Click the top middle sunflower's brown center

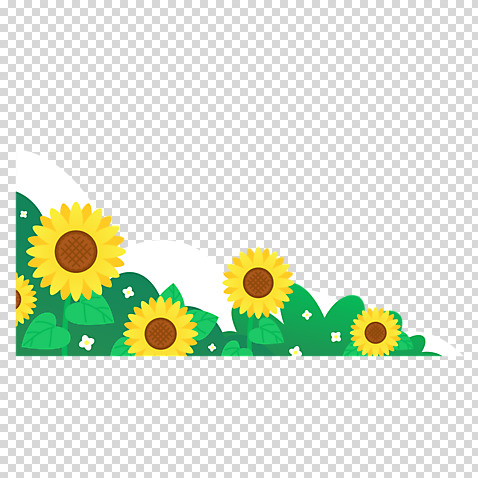point(258,283)
